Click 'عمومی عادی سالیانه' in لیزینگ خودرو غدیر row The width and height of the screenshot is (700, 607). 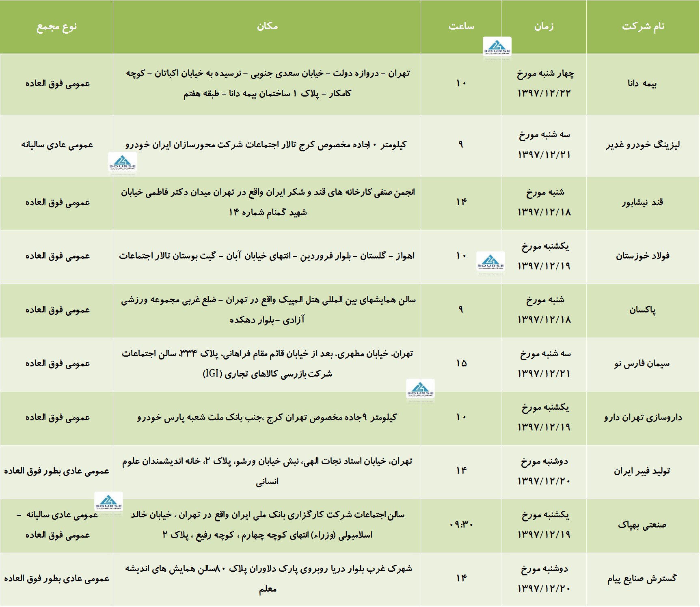[x=57, y=145]
